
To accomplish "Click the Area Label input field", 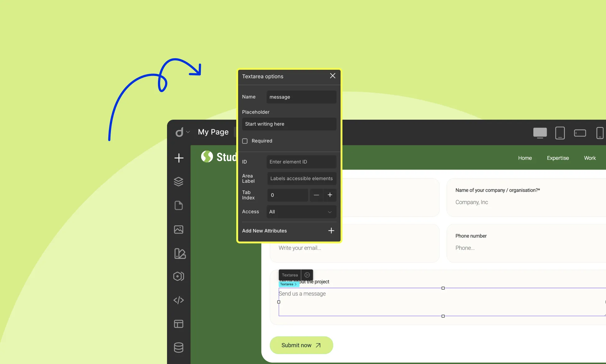I will [x=302, y=179].
